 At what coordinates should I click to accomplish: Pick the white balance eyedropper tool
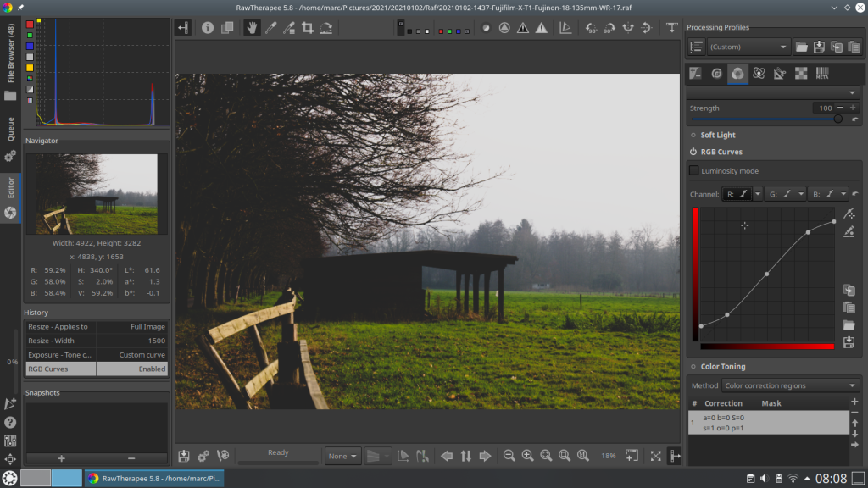(270, 28)
